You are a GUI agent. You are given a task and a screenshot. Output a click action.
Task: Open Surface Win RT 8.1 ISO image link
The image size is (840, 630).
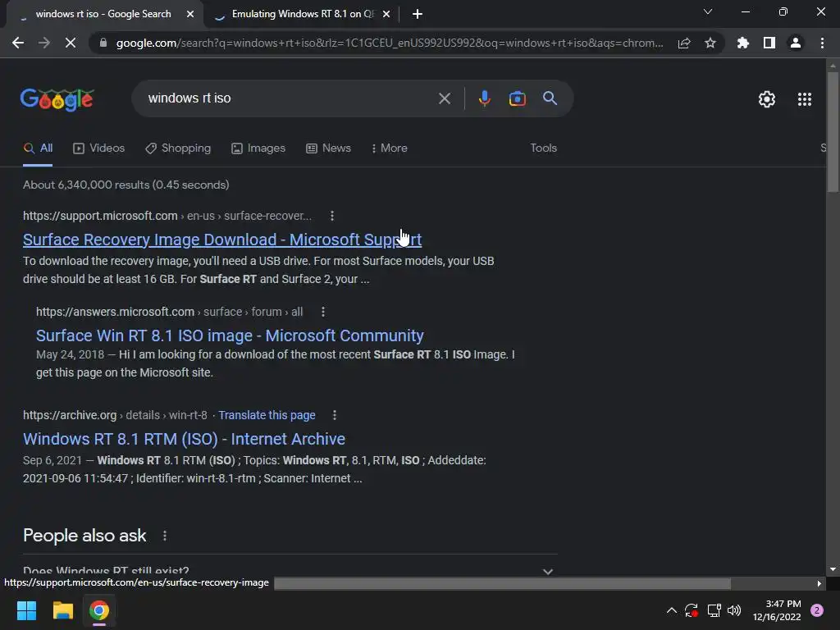click(230, 336)
